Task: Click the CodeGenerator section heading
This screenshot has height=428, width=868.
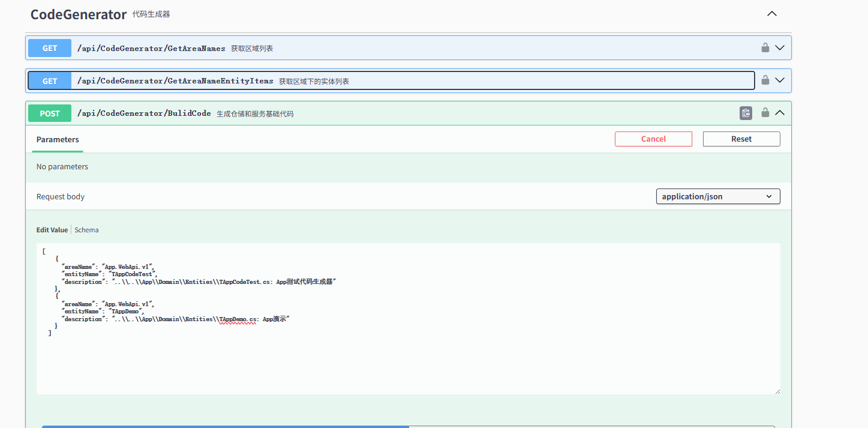Action: [79, 14]
